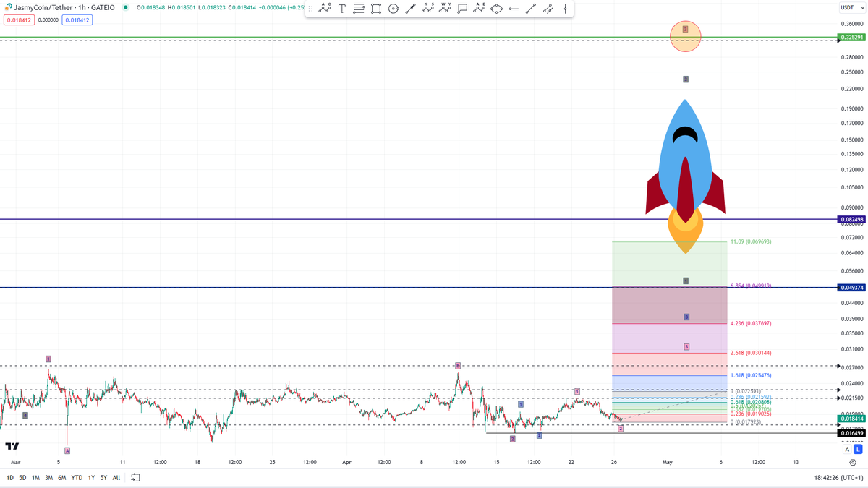
Task: Select the 0.236 (0.019025) Fib level
Action: point(751,414)
